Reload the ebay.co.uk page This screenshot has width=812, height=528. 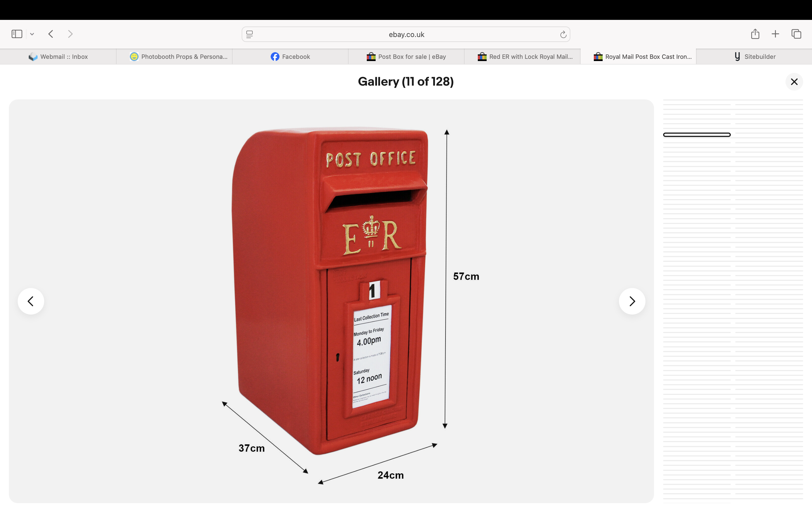pos(563,35)
